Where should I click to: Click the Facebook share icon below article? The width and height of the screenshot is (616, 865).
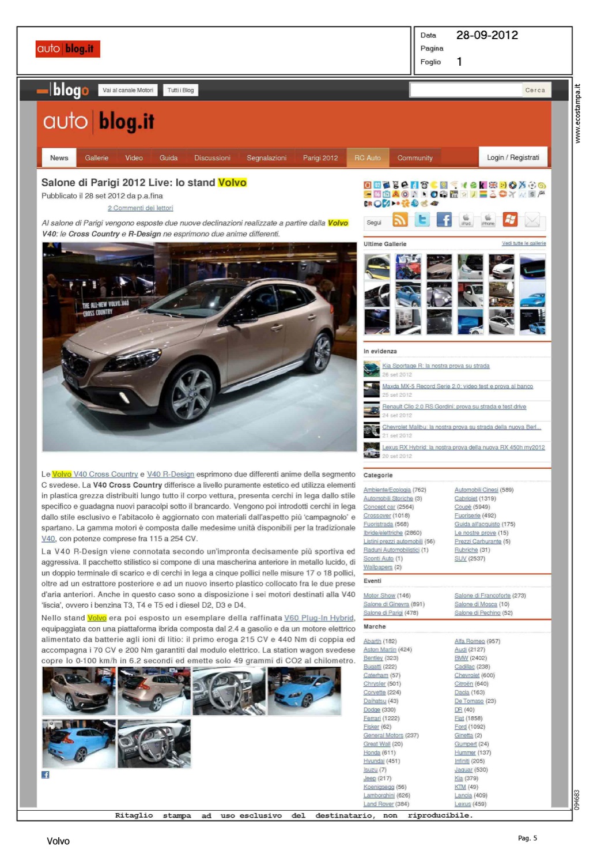pyautogui.click(x=46, y=774)
